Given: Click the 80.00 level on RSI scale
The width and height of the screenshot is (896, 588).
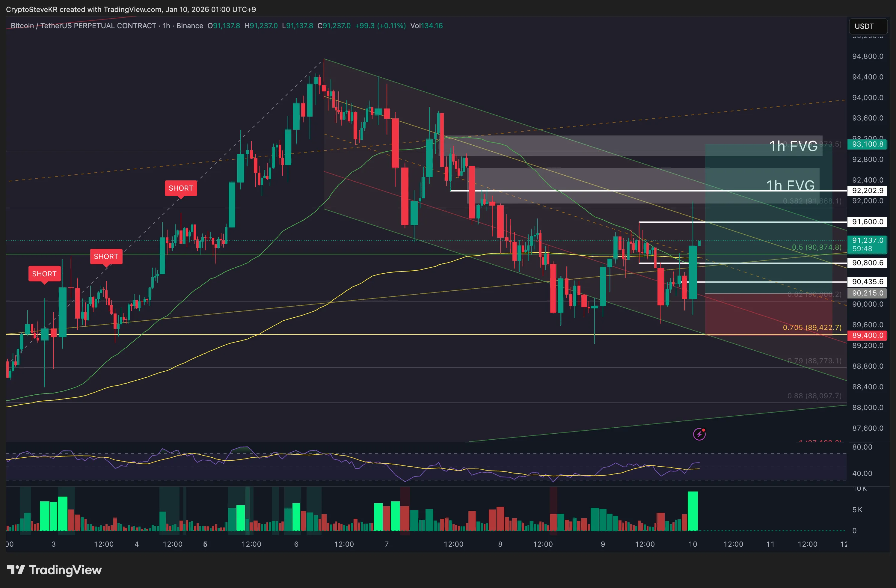Looking at the screenshot, I should 862,447.
